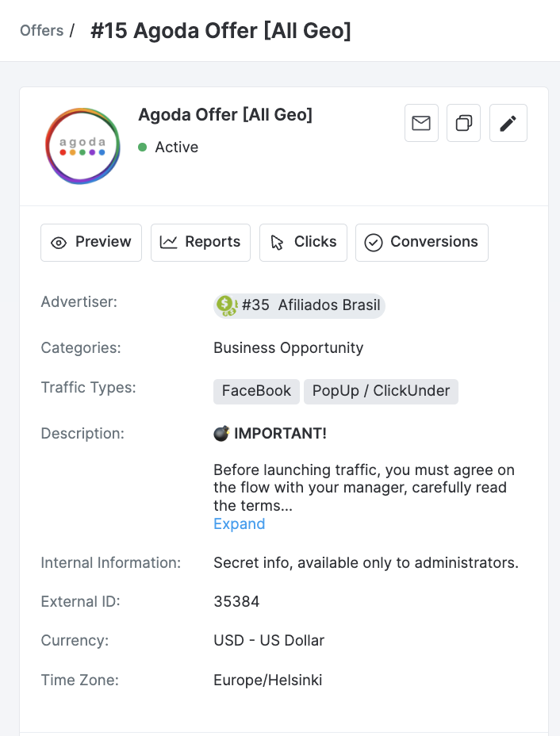Click the envelope email icon button
The image size is (560, 736).
pos(421,123)
